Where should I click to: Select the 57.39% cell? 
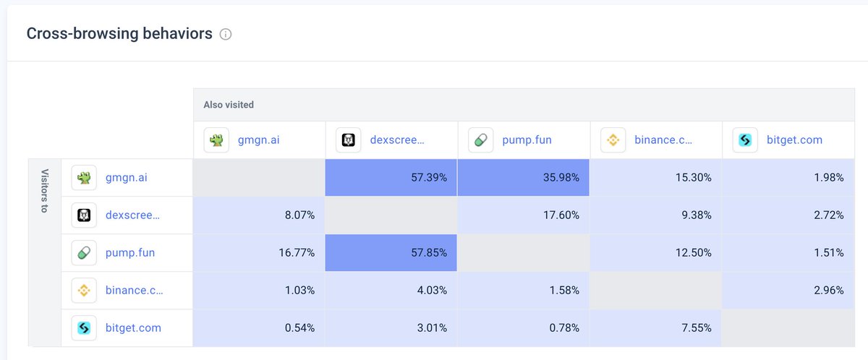(391, 178)
